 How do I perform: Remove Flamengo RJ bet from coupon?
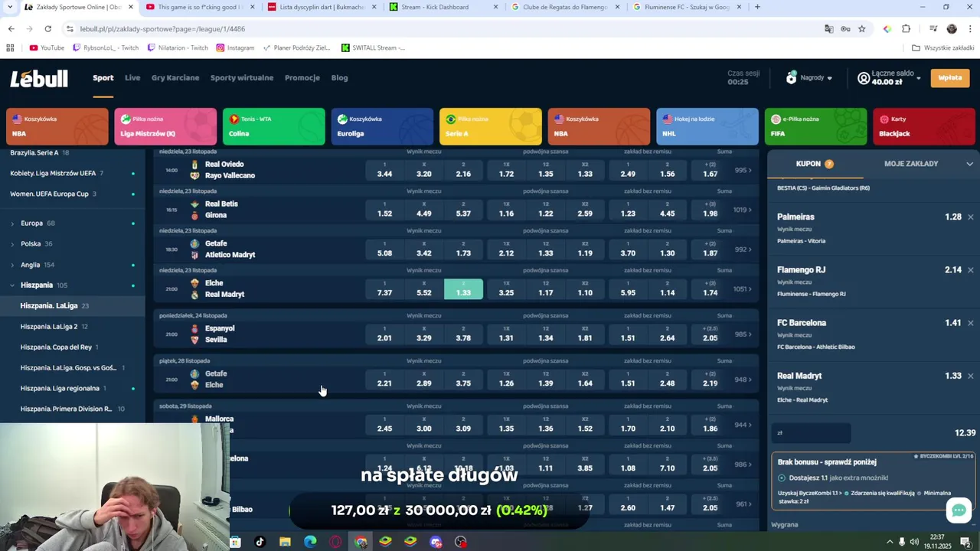point(970,270)
